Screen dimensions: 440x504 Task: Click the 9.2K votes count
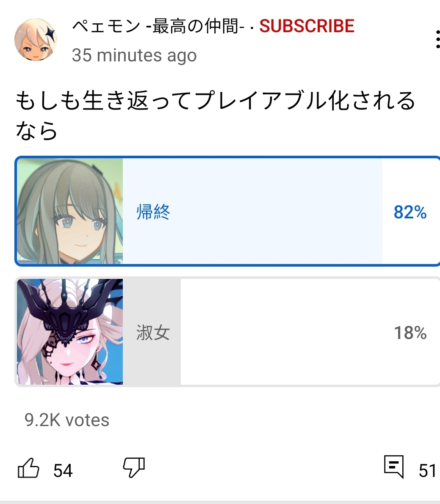[67, 420]
